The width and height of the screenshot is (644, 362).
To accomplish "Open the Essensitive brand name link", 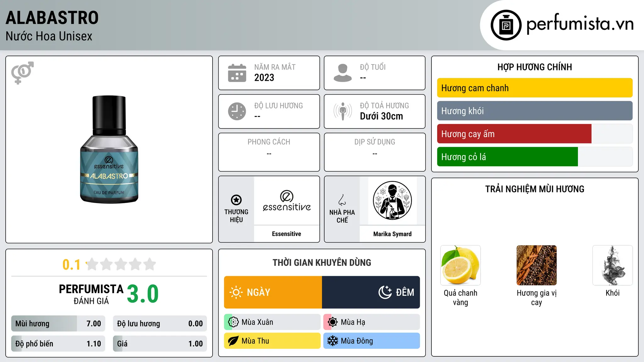I will (286, 234).
